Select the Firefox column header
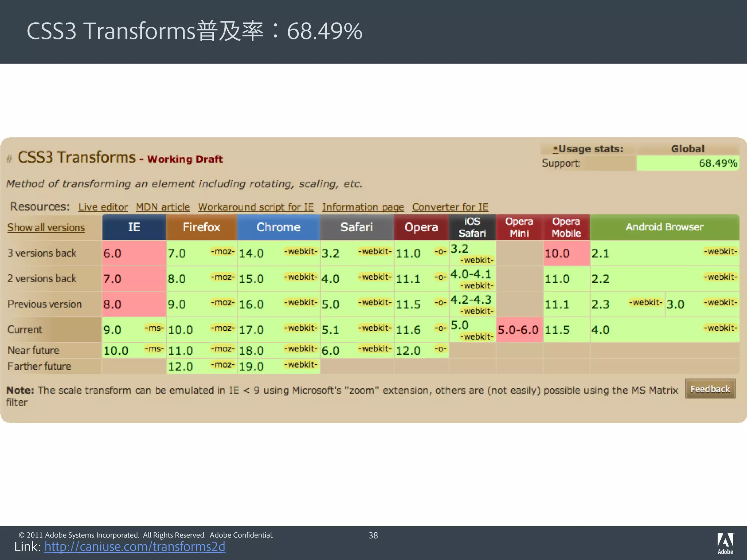The height and width of the screenshot is (560, 747). tap(201, 227)
